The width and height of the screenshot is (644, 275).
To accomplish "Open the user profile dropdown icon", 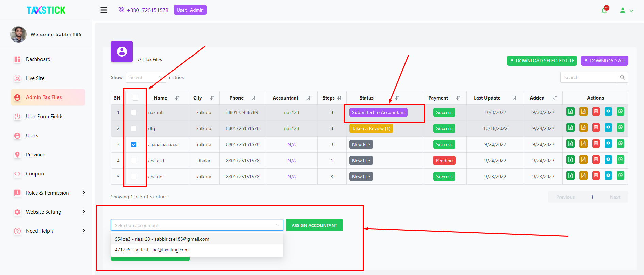I will pyautogui.click(x=626, y=11).
